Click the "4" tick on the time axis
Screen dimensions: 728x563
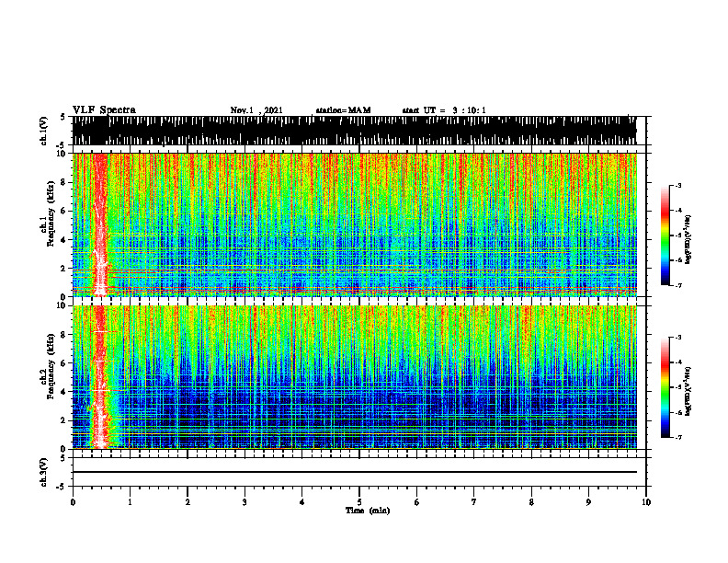click(x=302, y=502)
